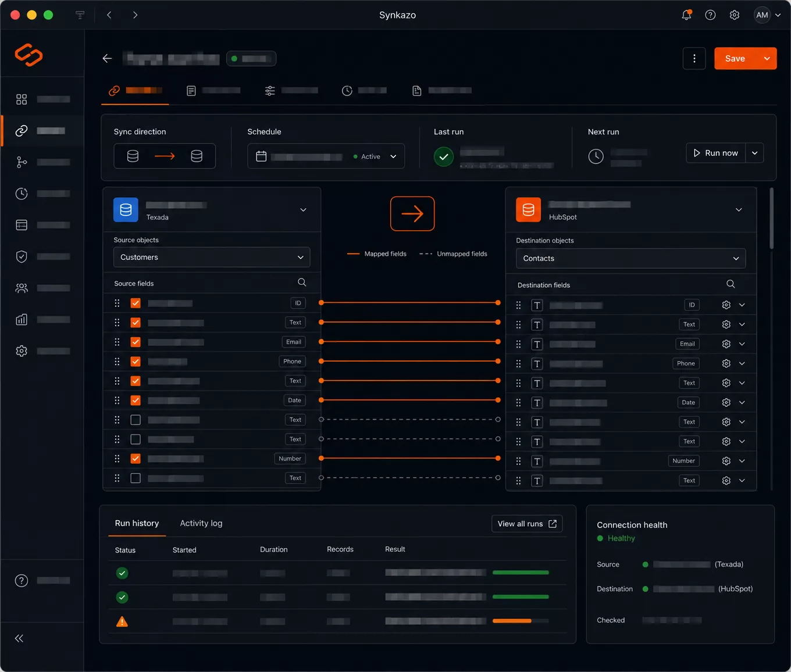
Task: Open the dashboard grid icon in the sidebar
Action: point(22,99)
